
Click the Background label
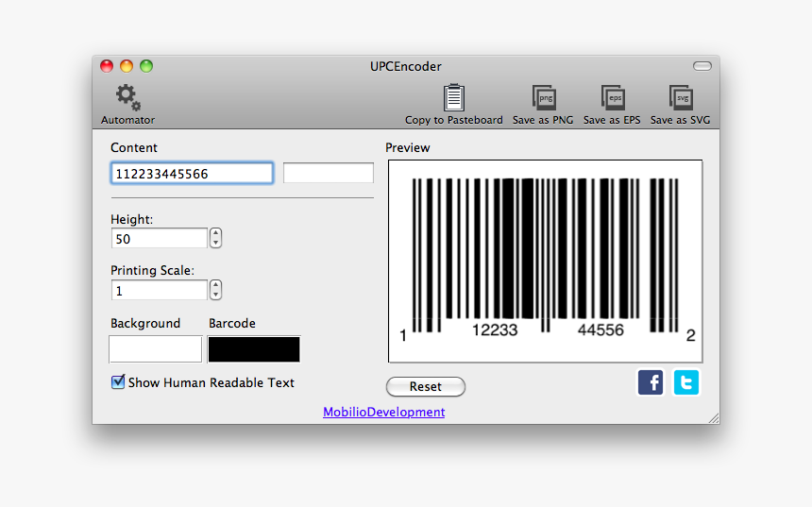coord(145,323)
